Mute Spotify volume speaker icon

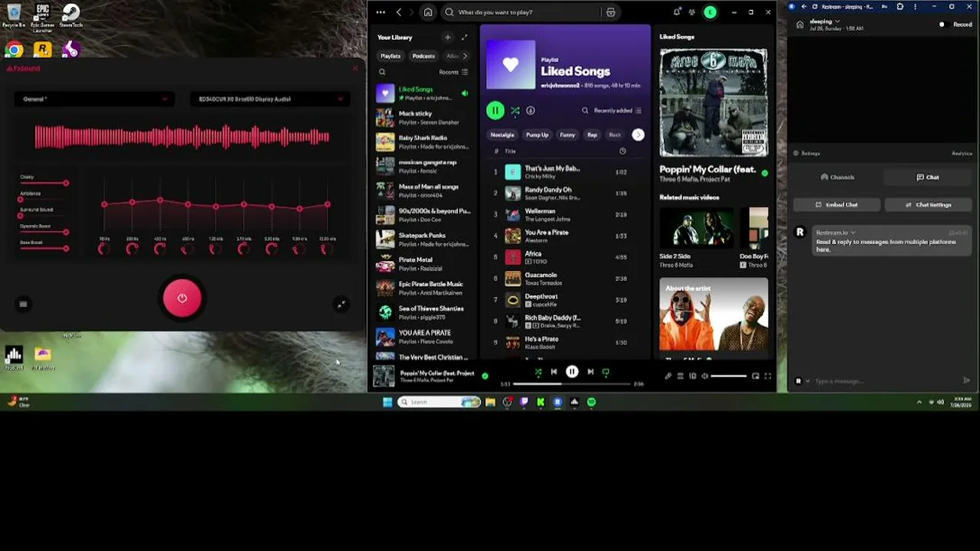(705, 376)
